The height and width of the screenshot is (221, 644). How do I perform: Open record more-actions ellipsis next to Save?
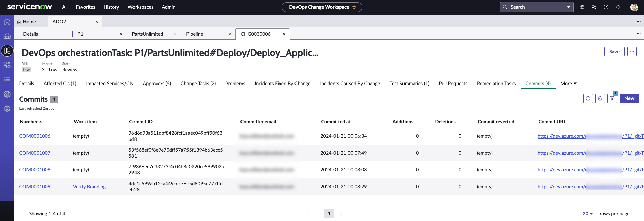pos(632,52)
